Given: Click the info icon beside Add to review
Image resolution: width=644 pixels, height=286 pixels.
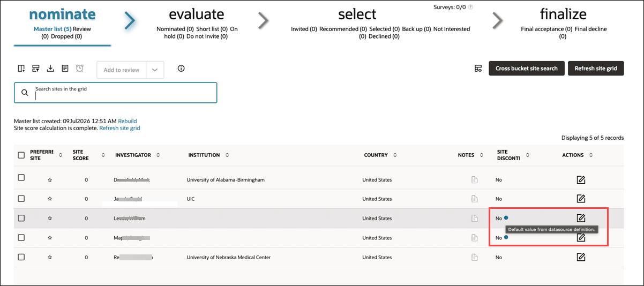Looking at the screenshot, I should click(181, 69).
